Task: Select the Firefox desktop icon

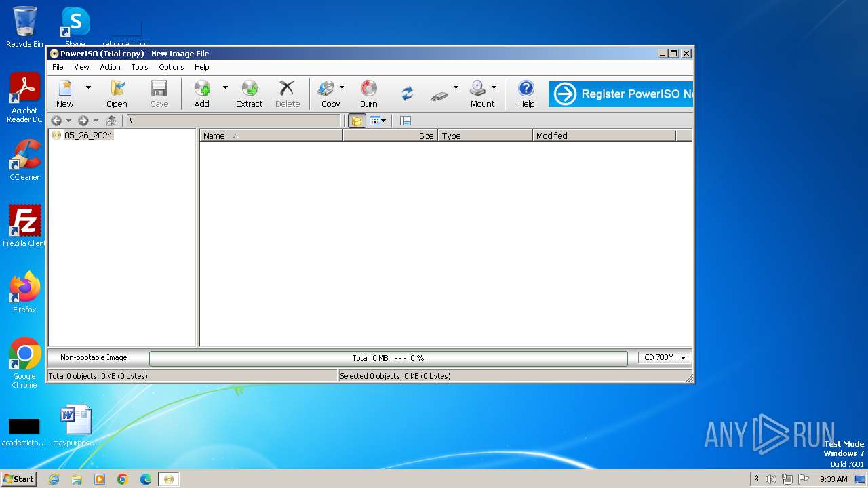Action: (24, 293)
